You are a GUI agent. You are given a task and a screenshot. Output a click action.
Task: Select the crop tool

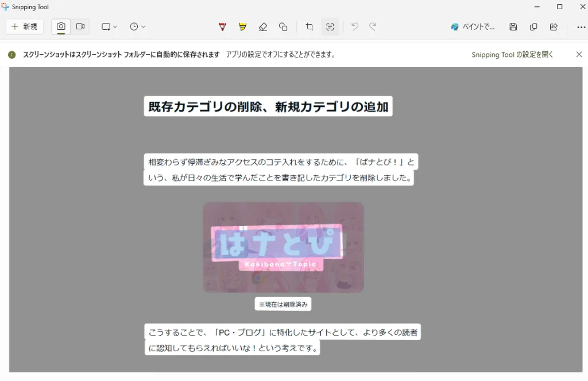tap(310, 26)
